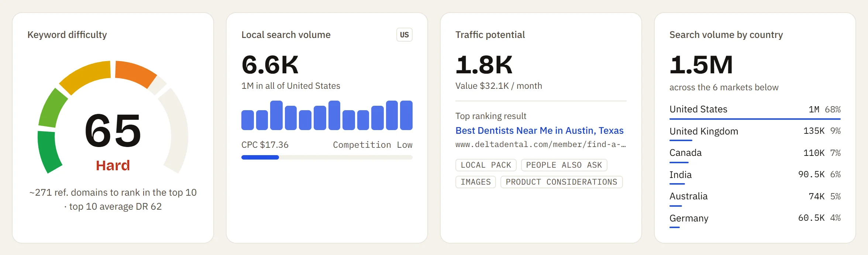Select the PRODUCT CONSIDERATIONS tag
Screen dimensions: 868x255
(561, 182)
